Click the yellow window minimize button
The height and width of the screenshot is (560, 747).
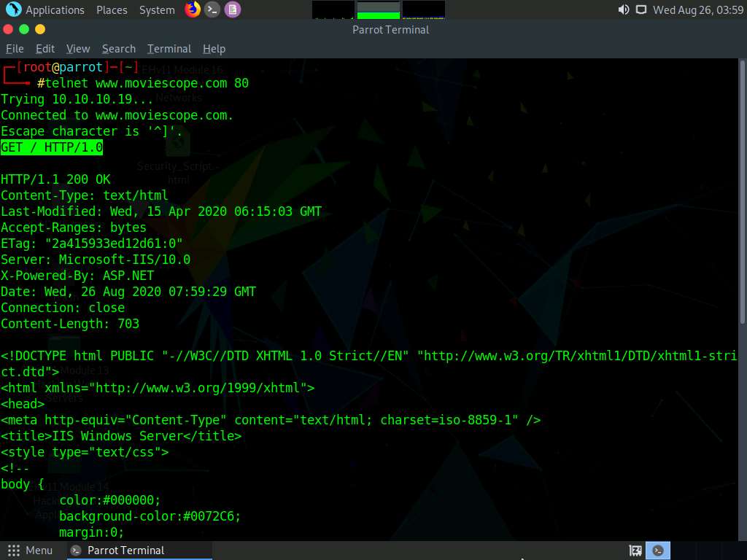[x=40, y=29]
